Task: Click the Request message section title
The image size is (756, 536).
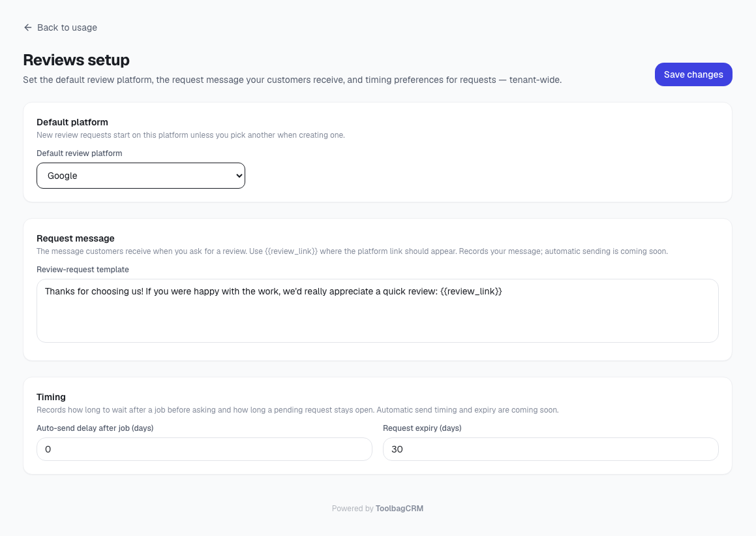Action: click(x=76, y=238)
